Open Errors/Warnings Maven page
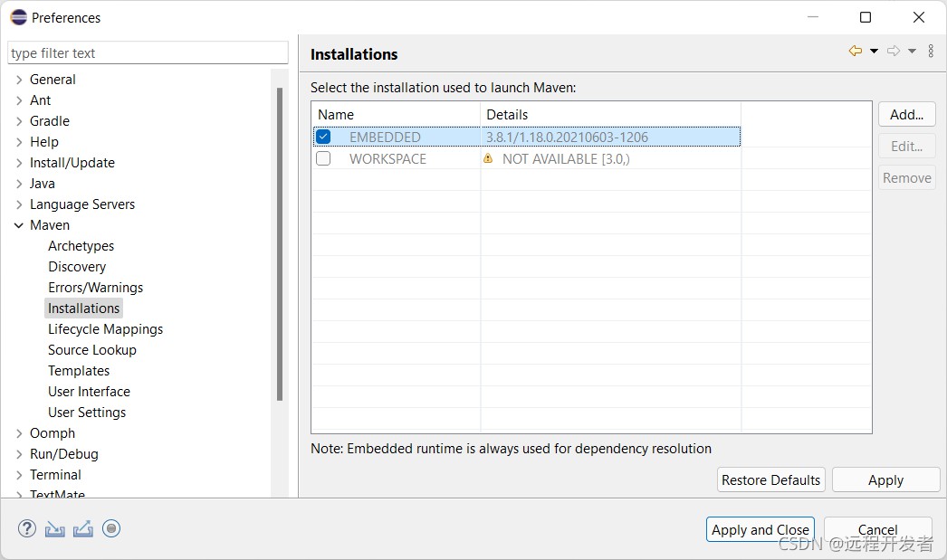Screen dimensions: 947x560 (x=95, y=288)
